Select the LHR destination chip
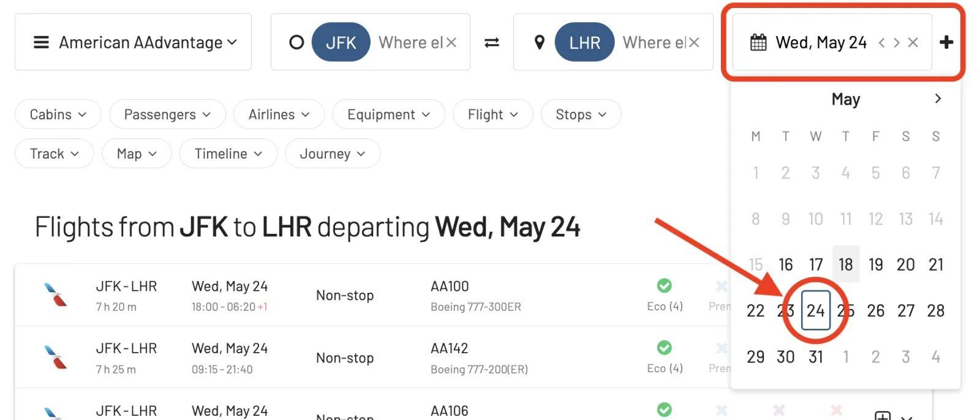Image resolution: width=980 pixels, height=420 pixels. tap(584, 42)
